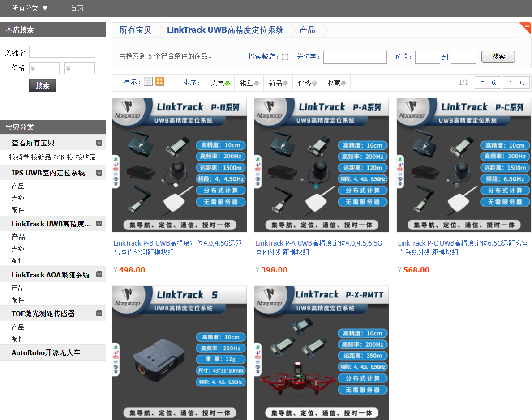Open 产品 under LinkTrack AOA跟随系统
This screenshot has height=420, width=532.
pyautogui.click(x=17, y=288)
